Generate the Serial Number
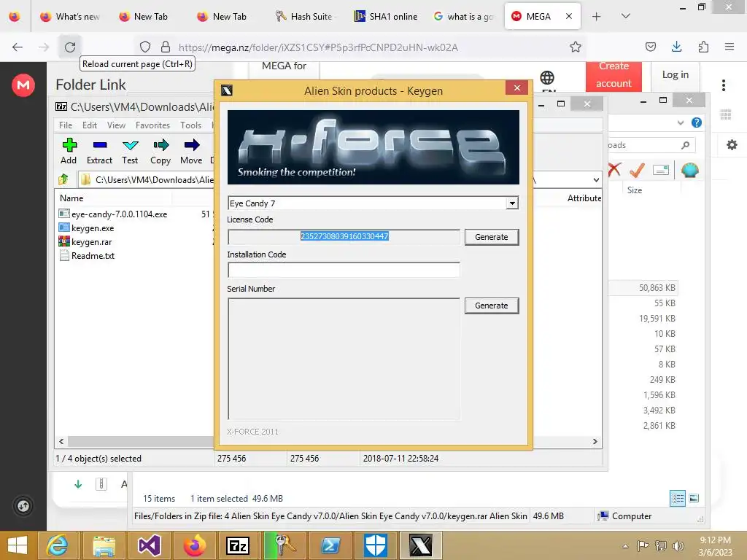Image resolution: width=747 pixels, height=560 pixels. (x=491, y=306)
